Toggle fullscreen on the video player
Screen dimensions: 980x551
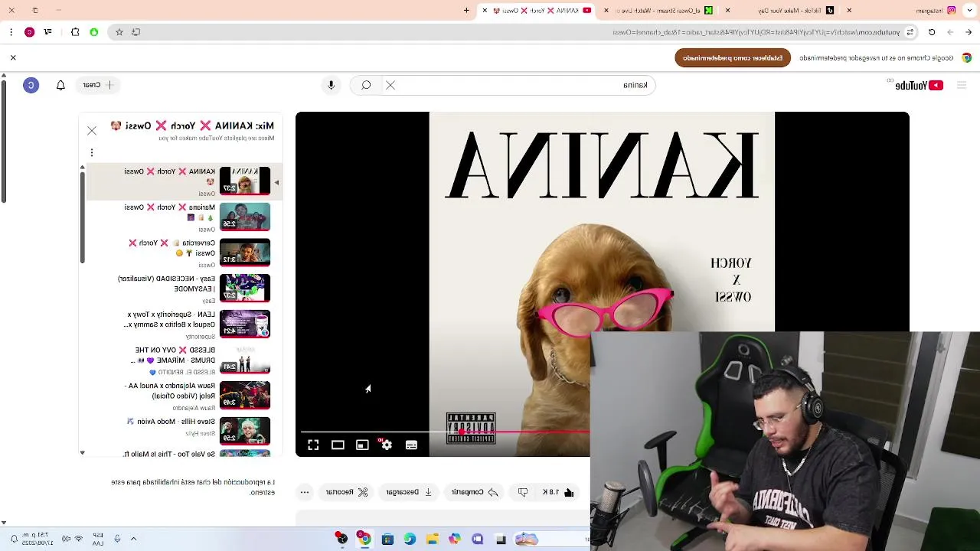313,445
